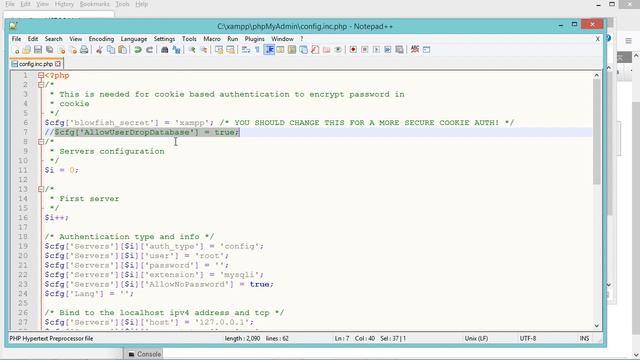Viewport: 640px width, 360px height.
Task: Click the Save All toolbar icon
Action: coord(49,50)
